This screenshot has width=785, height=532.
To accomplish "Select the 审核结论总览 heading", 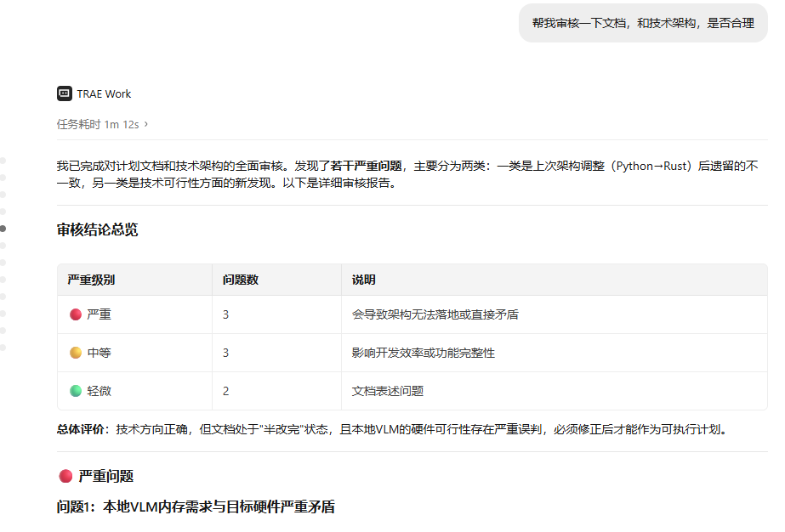I will coord(97,229).
